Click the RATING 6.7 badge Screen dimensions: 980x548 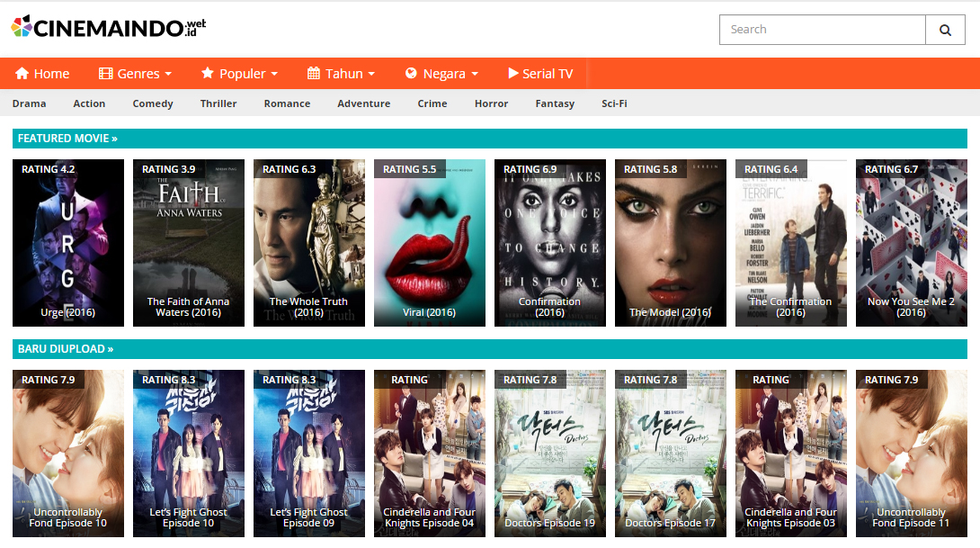pyautogui.click(x=891, y=169)
